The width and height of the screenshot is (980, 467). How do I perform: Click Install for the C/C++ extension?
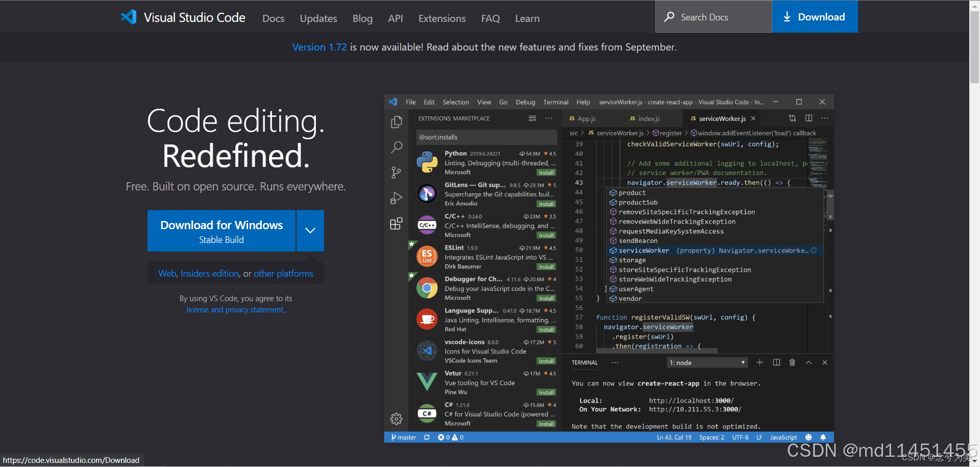(x=546, y=236)
